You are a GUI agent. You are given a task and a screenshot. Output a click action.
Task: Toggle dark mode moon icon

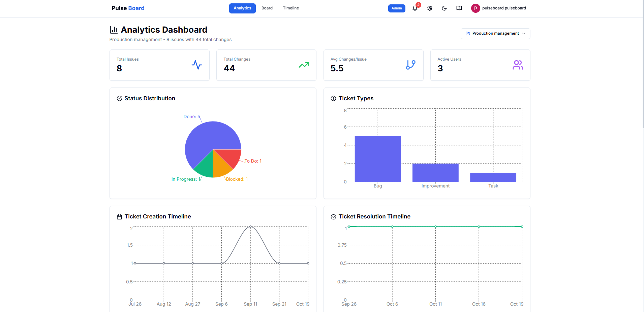[444, 8]
